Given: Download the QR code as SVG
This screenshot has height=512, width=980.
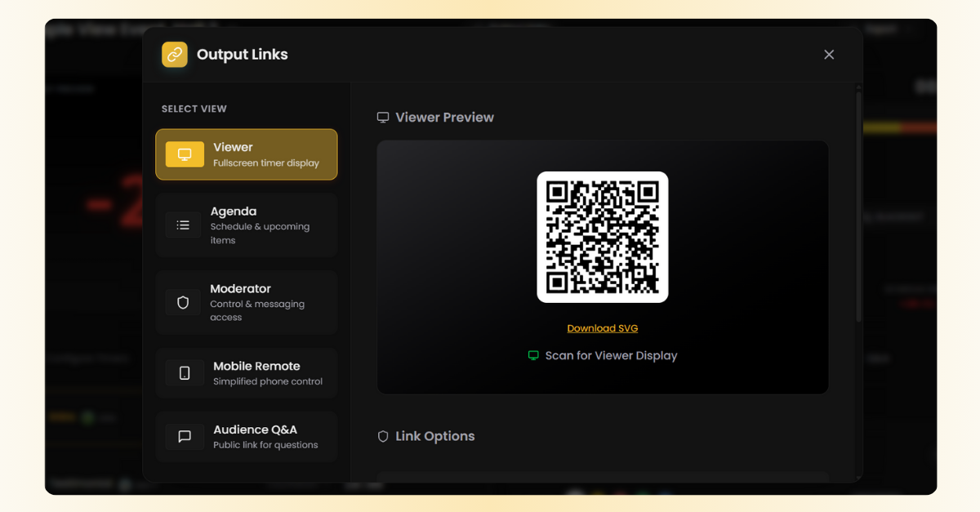Looking at the screenshot, I should 602,327.
